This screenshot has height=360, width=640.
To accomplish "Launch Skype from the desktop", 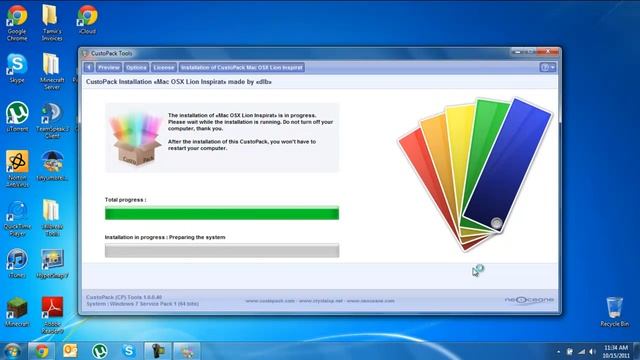I will 17,69.
